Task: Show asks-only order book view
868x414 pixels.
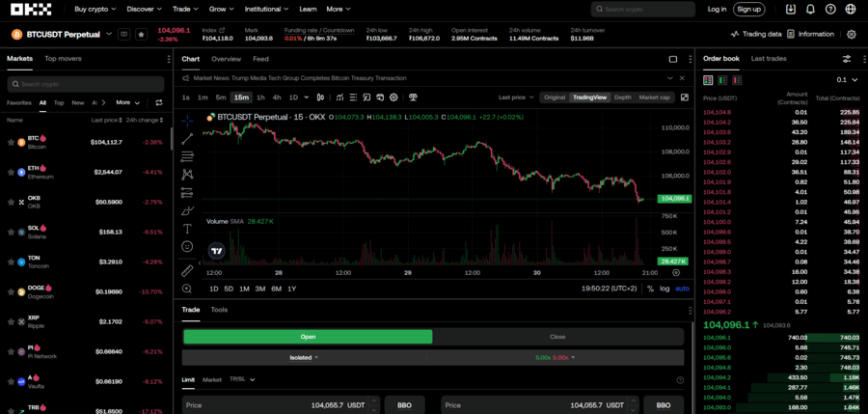Action: [736, 80]
